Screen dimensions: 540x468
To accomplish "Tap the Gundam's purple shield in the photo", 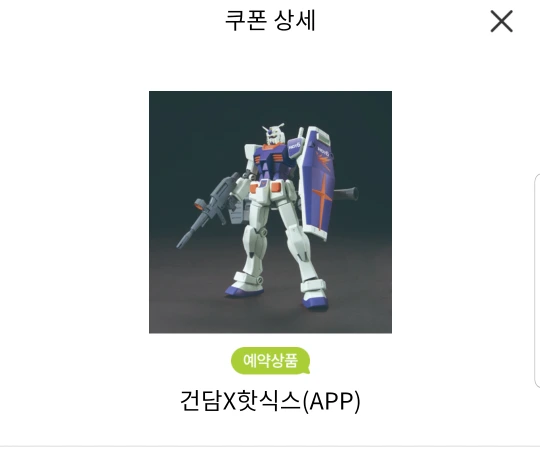I will point(316,183).
